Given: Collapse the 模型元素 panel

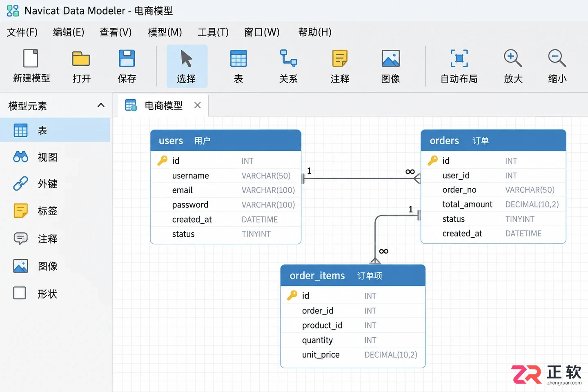Looking at the screenshot, I should (101, 105).
